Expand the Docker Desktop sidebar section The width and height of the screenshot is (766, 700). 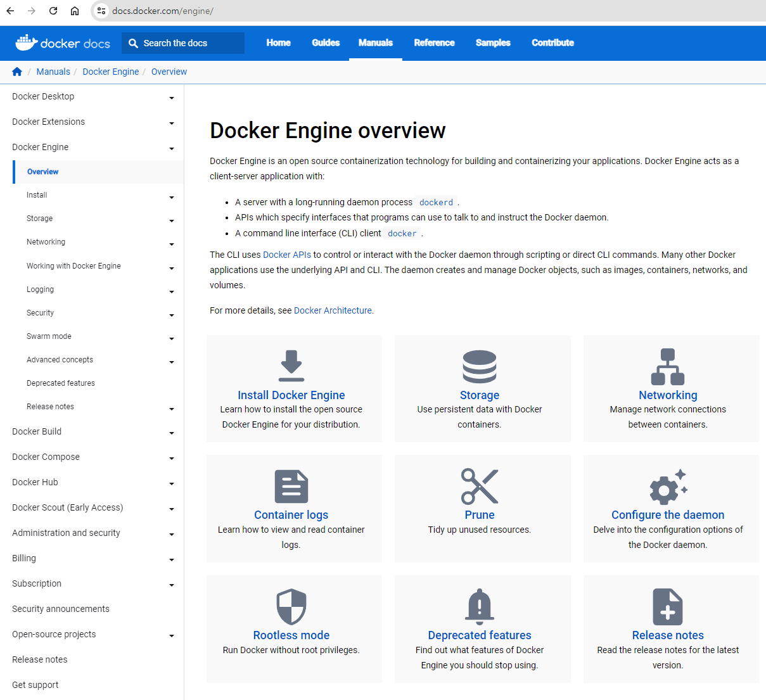pyautogui.click(x=172, y=98)
